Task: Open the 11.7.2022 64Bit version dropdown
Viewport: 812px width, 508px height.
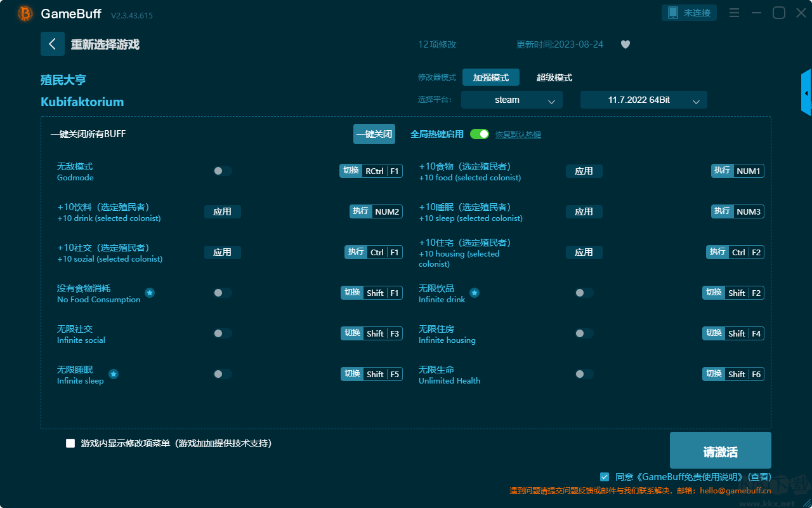Action: [644, 100]
